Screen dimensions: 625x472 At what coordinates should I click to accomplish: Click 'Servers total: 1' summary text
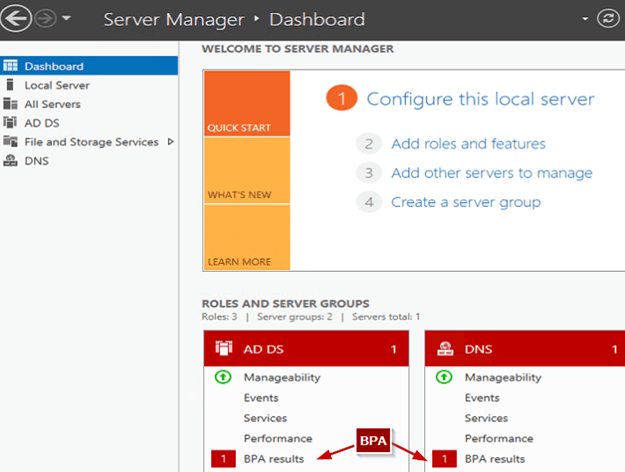[x=386, y=317]
